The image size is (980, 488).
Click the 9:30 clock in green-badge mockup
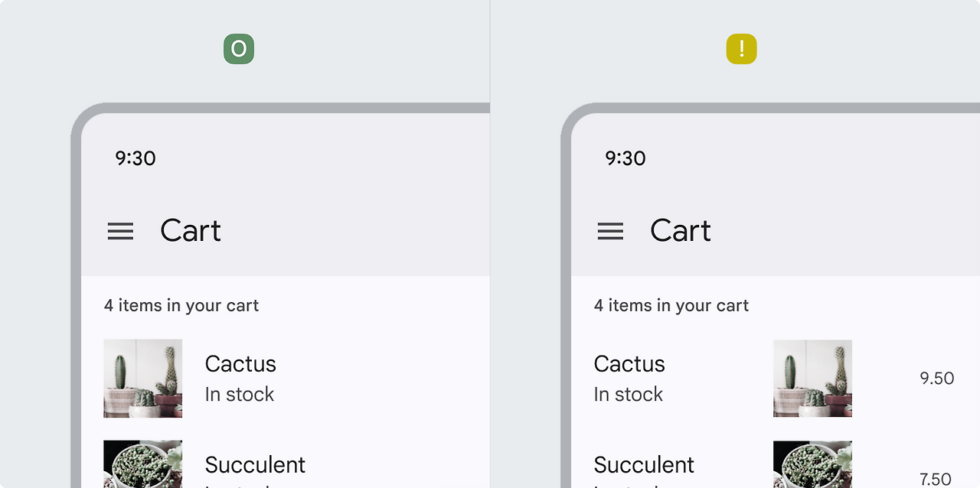tap(136, 158)
